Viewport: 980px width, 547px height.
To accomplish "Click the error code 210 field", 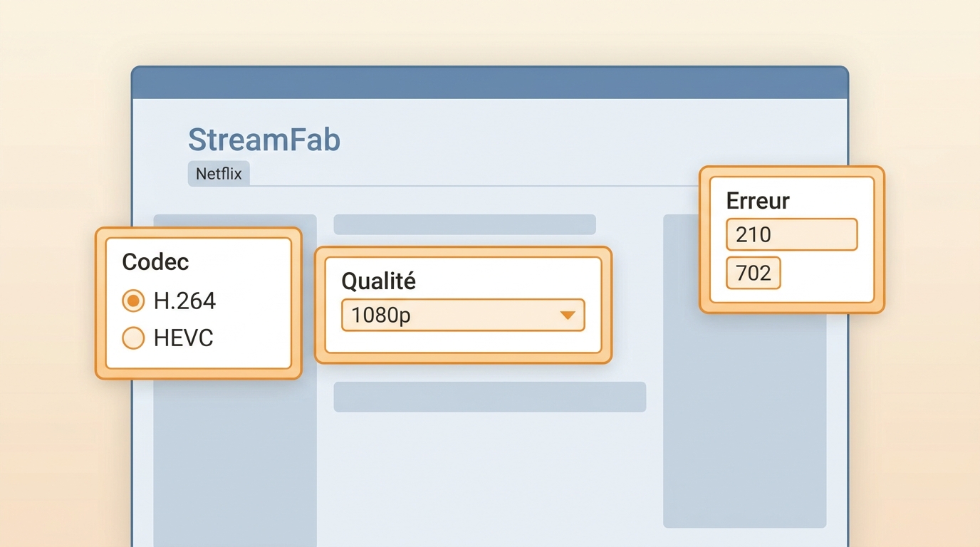I will coord(791,234).
